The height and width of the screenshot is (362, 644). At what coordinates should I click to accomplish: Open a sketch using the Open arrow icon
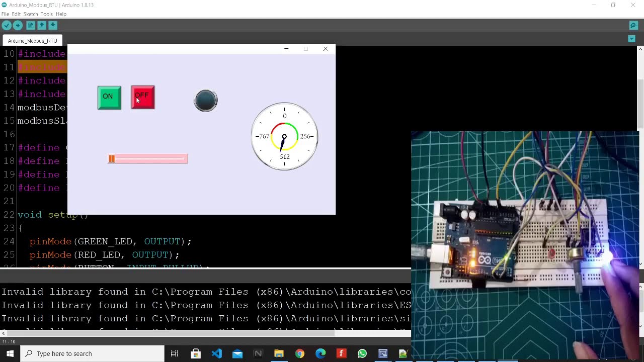click(42, 25)
